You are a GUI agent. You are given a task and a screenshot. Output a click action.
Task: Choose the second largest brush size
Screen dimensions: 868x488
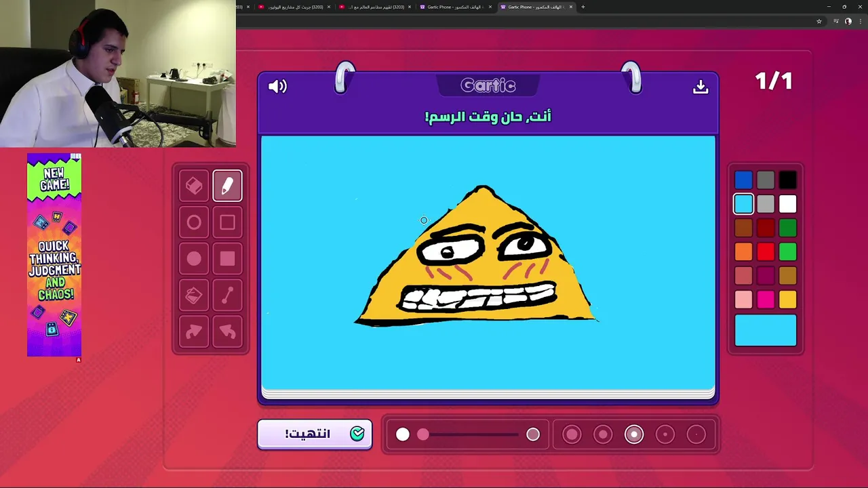[603, 434]
